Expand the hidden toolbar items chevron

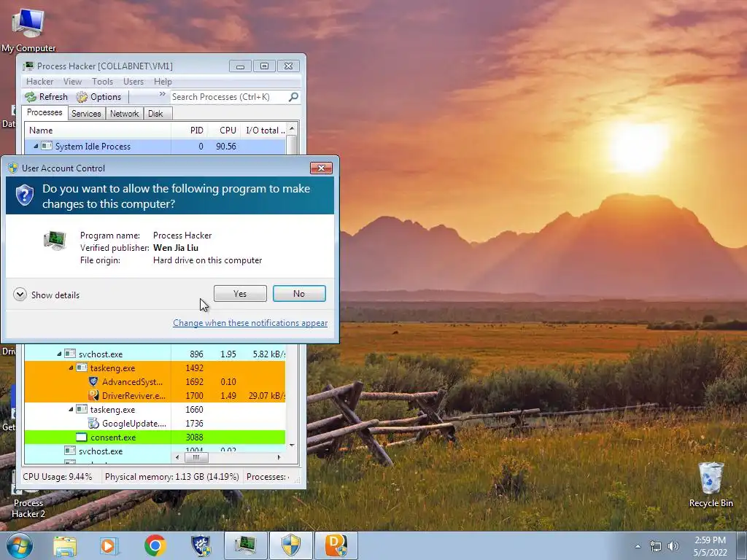click(163, 94)
